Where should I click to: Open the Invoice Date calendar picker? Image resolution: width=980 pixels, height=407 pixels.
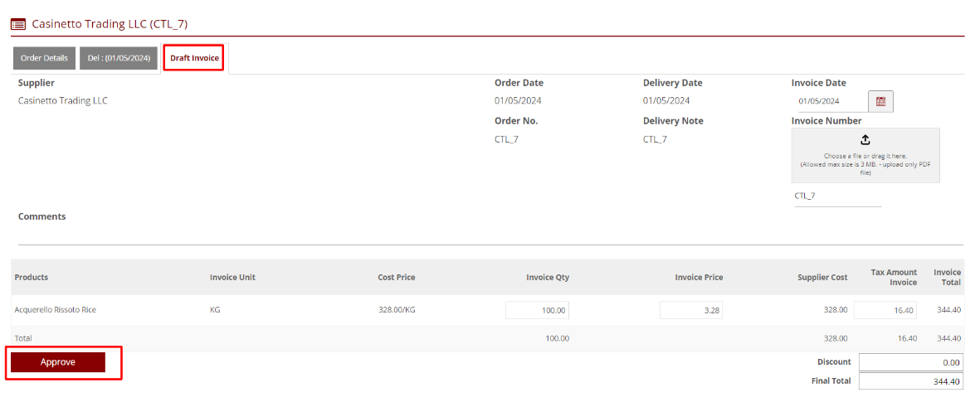880,101
